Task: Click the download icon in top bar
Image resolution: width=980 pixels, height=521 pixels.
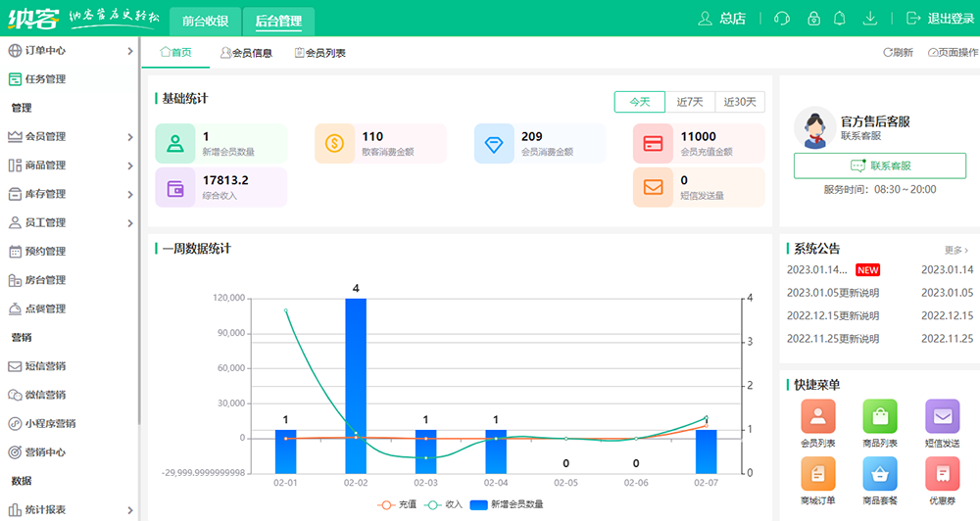Action: (x=869, y=19)
